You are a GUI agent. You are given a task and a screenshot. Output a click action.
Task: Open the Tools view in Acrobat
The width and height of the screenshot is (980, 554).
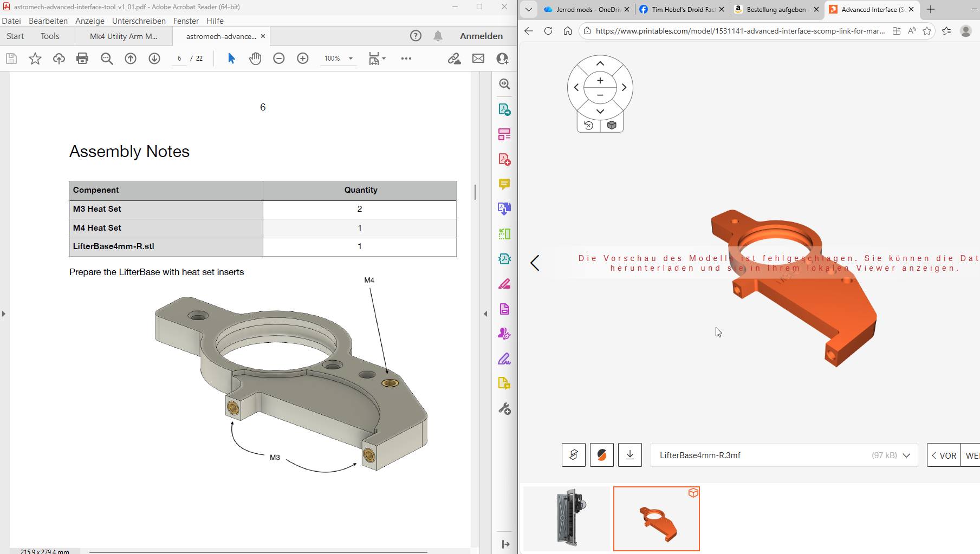[x=50, y=36]
